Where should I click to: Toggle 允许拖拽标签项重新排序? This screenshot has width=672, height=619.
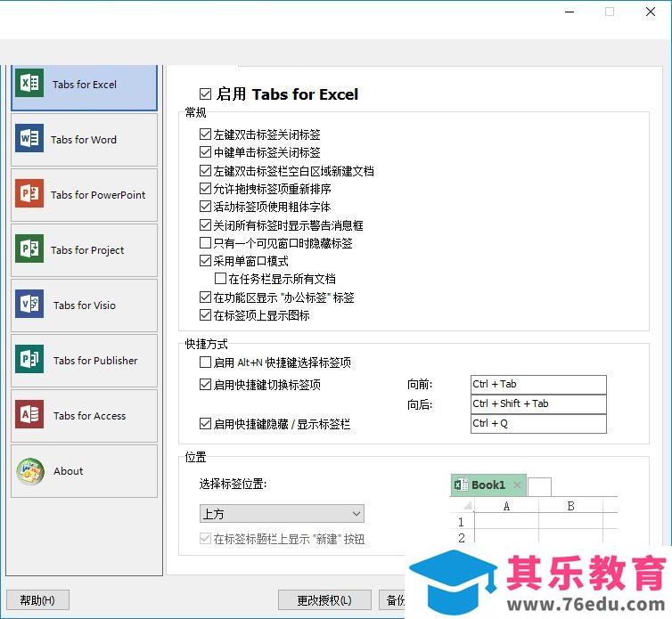[205, 189]
